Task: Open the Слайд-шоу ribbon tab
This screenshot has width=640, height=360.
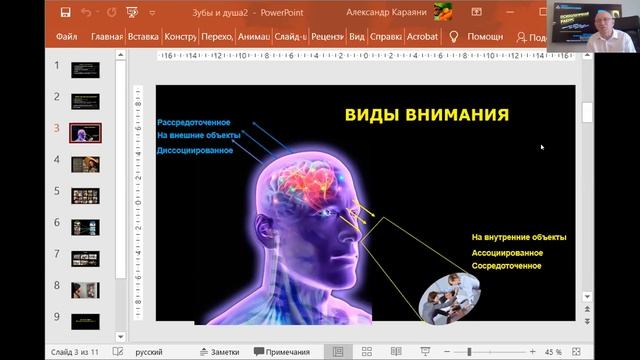Action: (x=290, y=37)
